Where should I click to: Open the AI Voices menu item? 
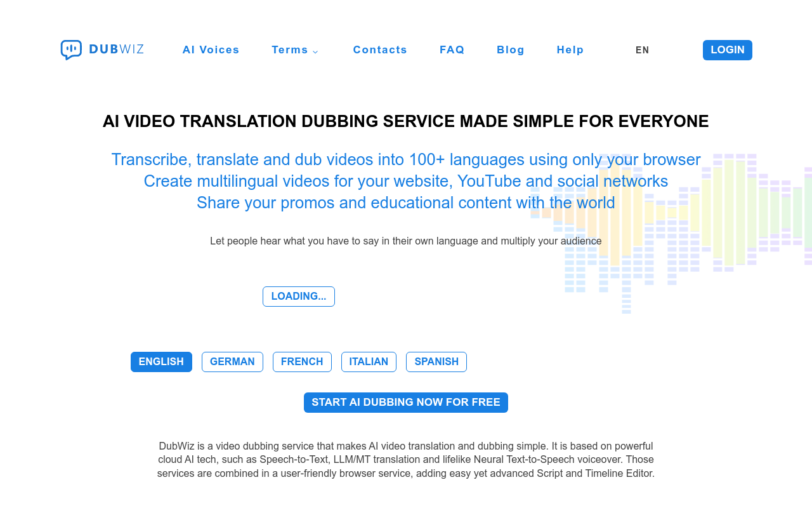pos(211,50)
